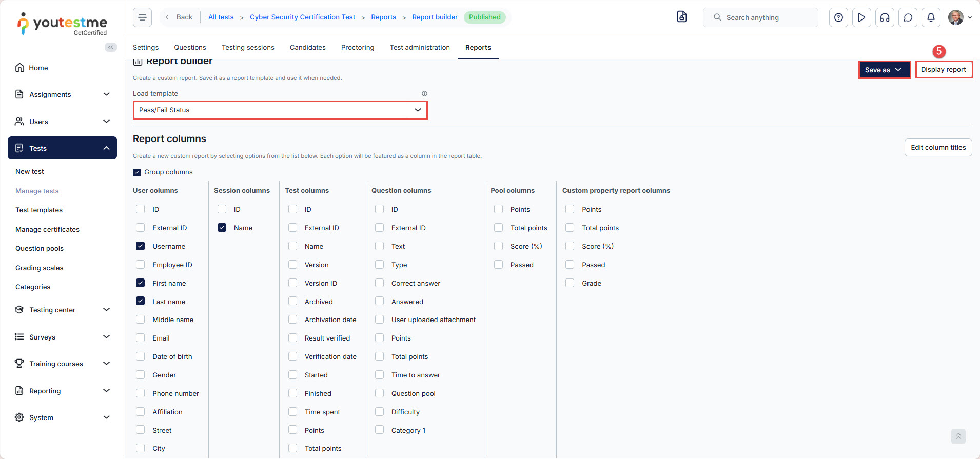Open the chat bubble icon
Viewport: 980px width, 459px height.
[x=908, y=17]
